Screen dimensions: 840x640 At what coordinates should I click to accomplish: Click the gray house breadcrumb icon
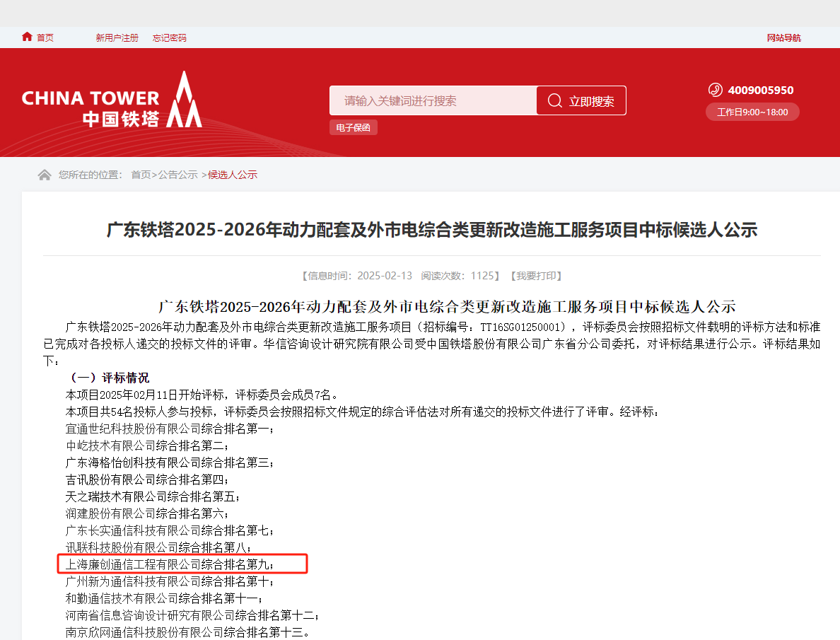[45, 175]
